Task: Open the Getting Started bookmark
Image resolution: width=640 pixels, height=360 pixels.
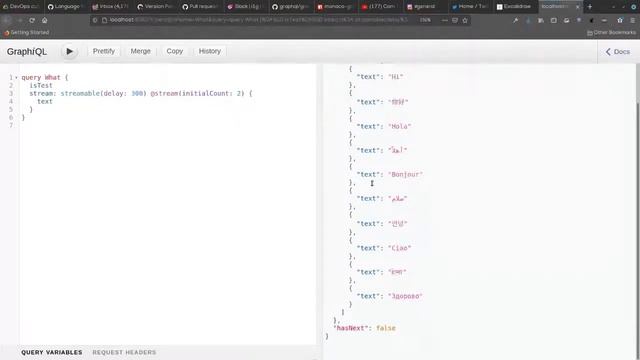Action: click(27, 32)
